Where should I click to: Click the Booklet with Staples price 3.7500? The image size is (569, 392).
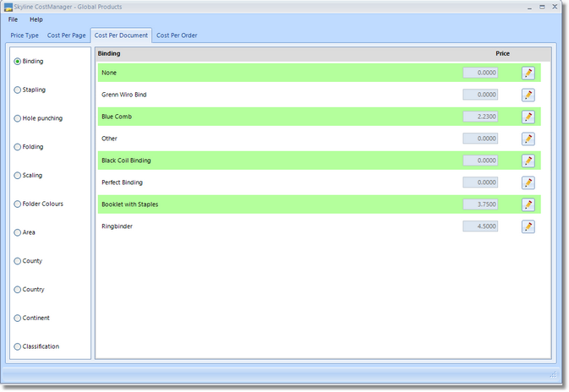(x=480, y=204)
